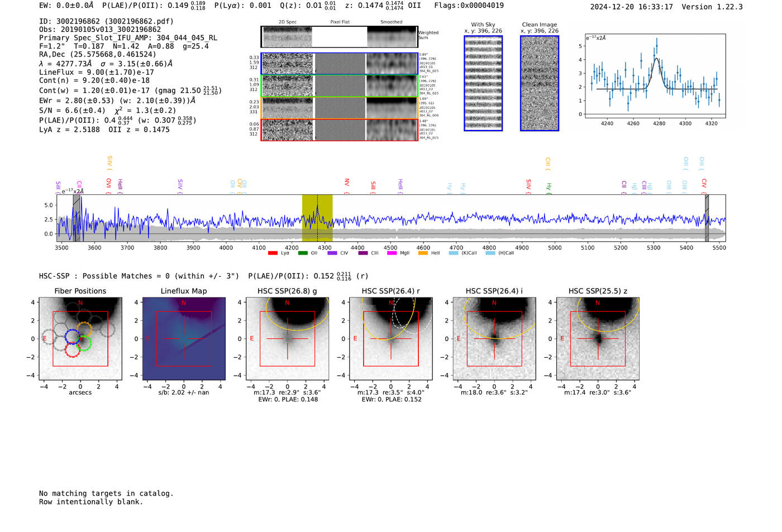Click the Primary Spec_Slot_IFU_AMP line
Screen dimensions: 782x532
point(128,38)
